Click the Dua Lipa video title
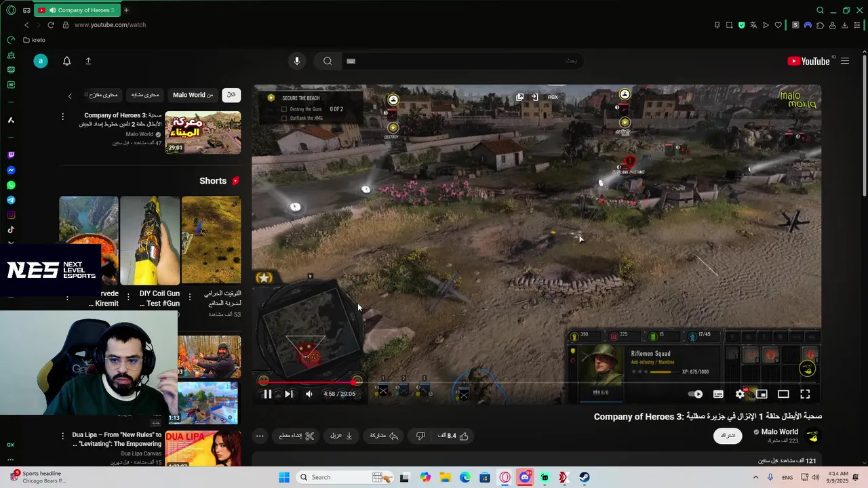 pos(117,439)
